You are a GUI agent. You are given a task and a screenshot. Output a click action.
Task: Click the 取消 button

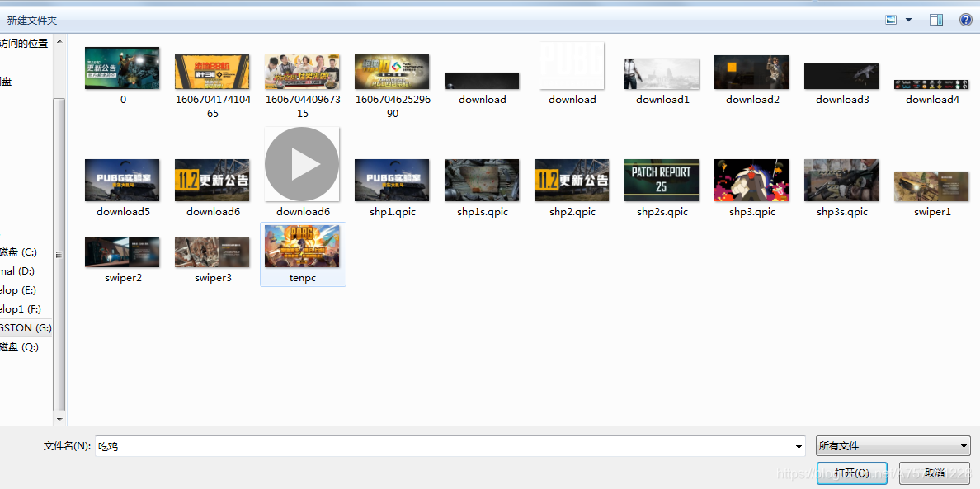(x=935, y=473)
